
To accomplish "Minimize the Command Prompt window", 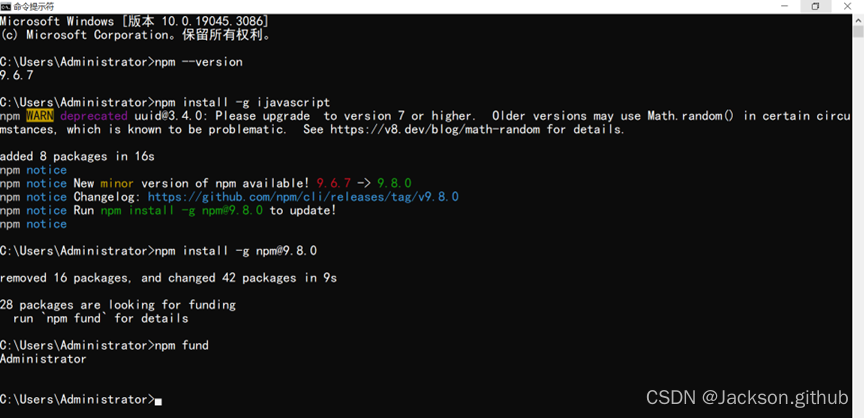I will pyautogui.click(x=777, y=6).
